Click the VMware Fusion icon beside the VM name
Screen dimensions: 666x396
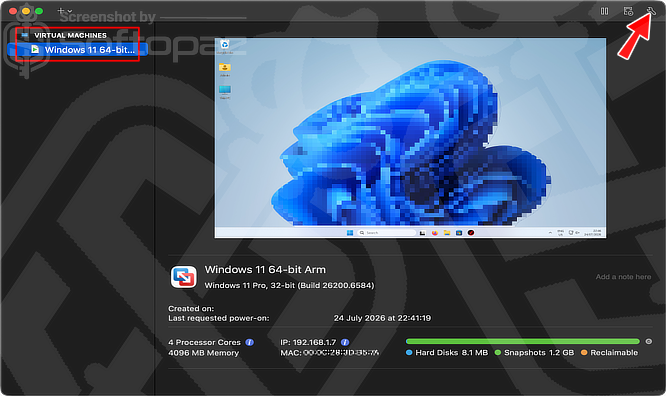tap(183, 277)
